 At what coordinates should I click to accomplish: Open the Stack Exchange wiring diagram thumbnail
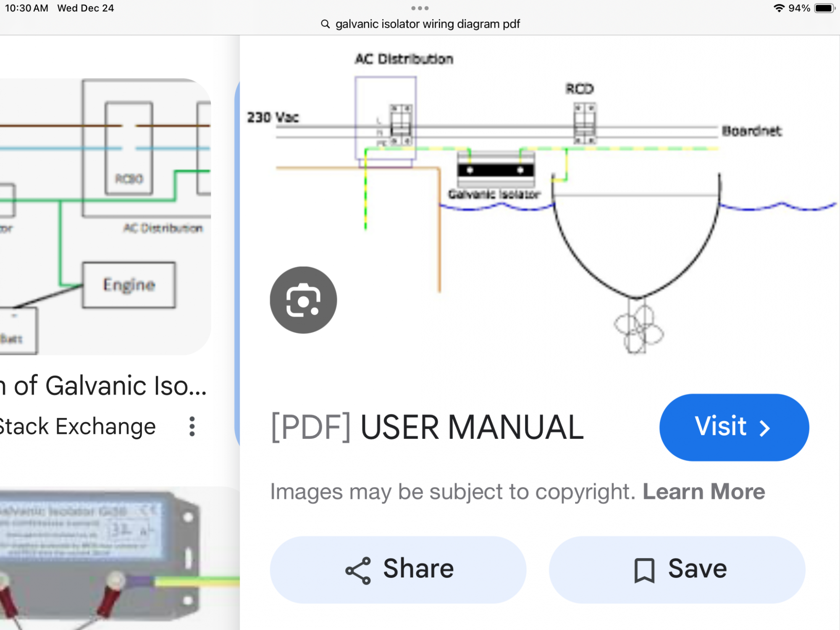[x=105, y=216]
